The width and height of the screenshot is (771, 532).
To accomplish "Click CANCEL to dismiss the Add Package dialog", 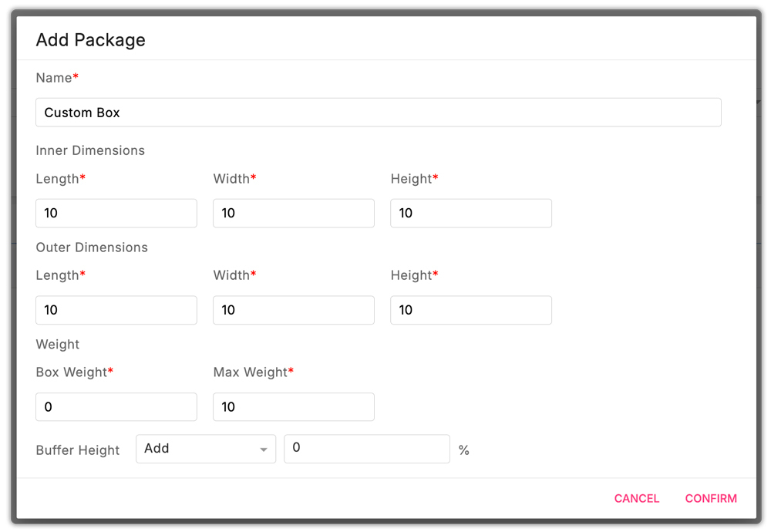I will pyautogui.click(x=636, y=498).
